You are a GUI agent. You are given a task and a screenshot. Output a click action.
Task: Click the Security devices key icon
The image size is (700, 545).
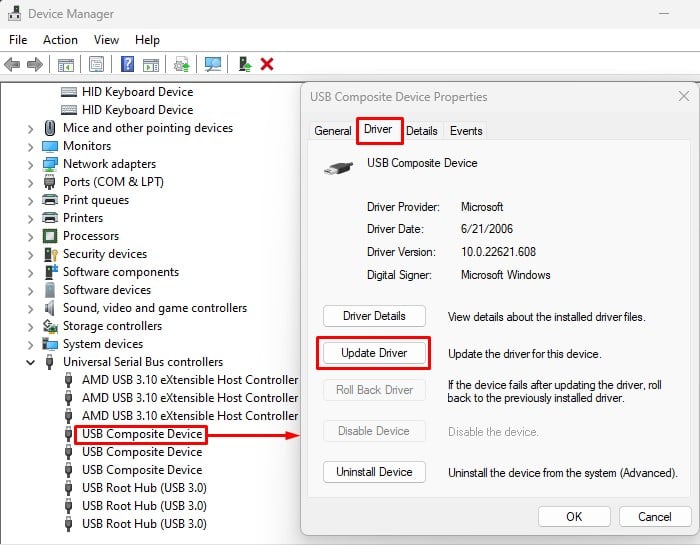coord(50,254)
